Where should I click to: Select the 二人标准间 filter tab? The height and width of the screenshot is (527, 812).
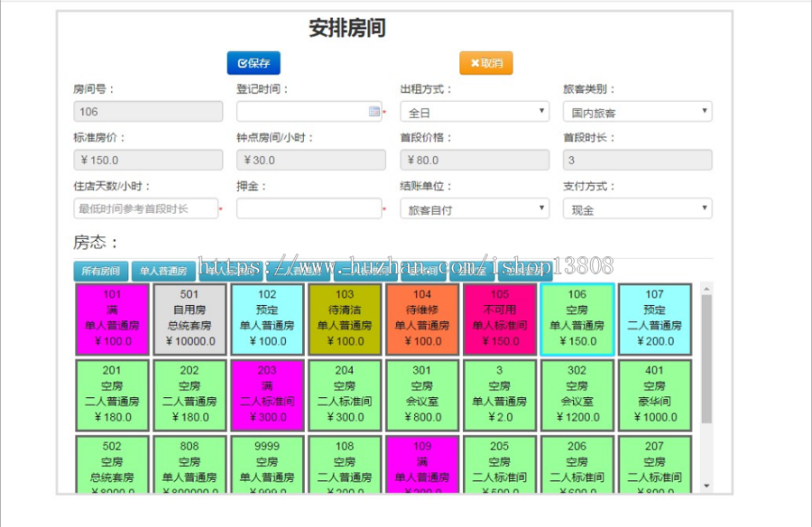coord(365,271)
